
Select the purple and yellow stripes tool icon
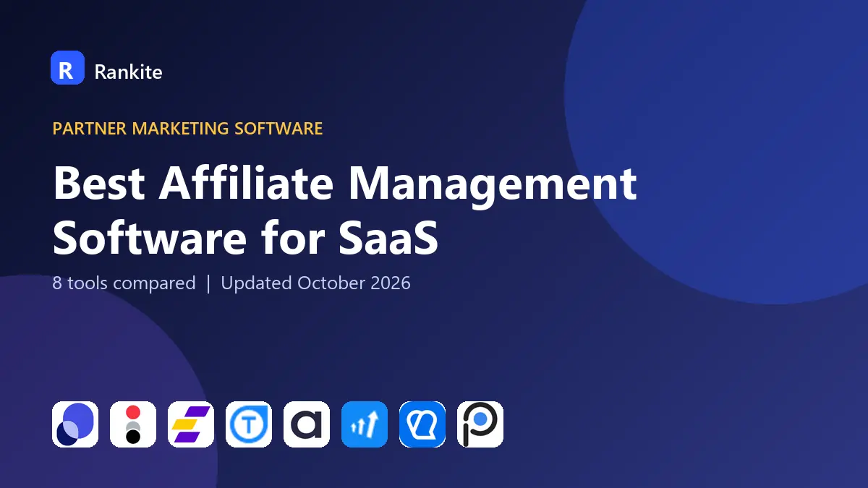191,424
